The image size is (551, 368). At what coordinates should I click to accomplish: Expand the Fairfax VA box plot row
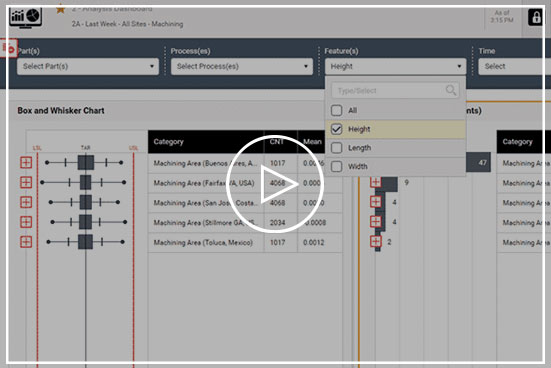coord(26,182)
